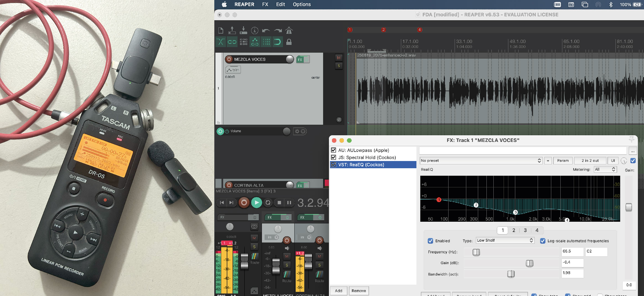The width and height of the screenshot is (644, 296).
Task: Click the UI button
Action: [x=613, y=160]
